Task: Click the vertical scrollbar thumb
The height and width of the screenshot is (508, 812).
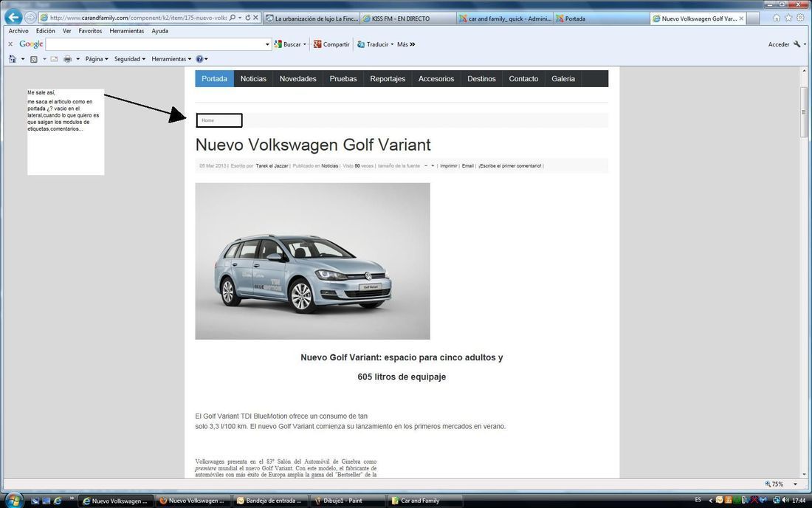Action: (x=804, y=111)
